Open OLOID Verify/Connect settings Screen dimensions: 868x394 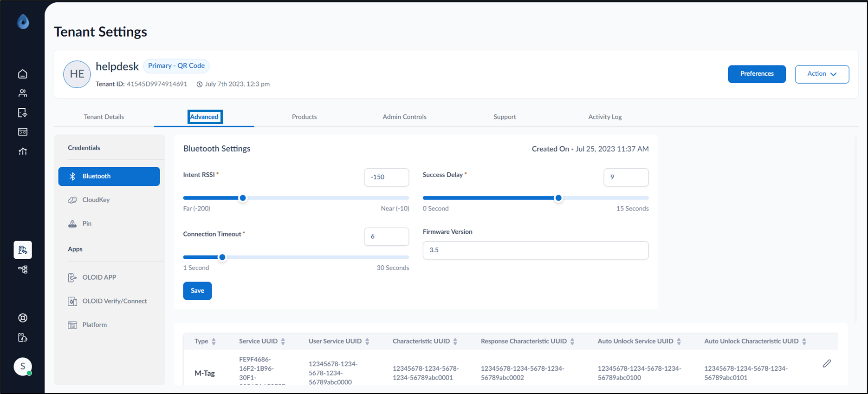109,301
